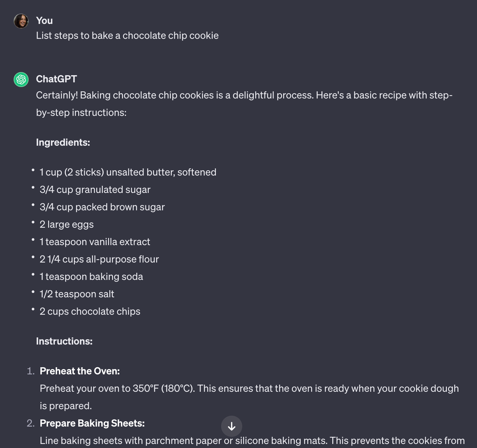Click the user profile avatar picture

point(21,21)
